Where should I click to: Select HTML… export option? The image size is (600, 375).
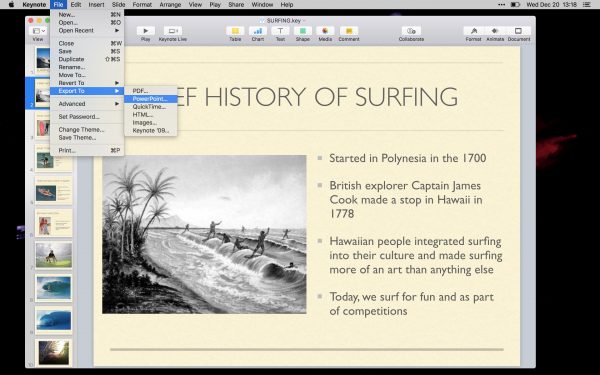pyautogui.click(x=151, y=114)
